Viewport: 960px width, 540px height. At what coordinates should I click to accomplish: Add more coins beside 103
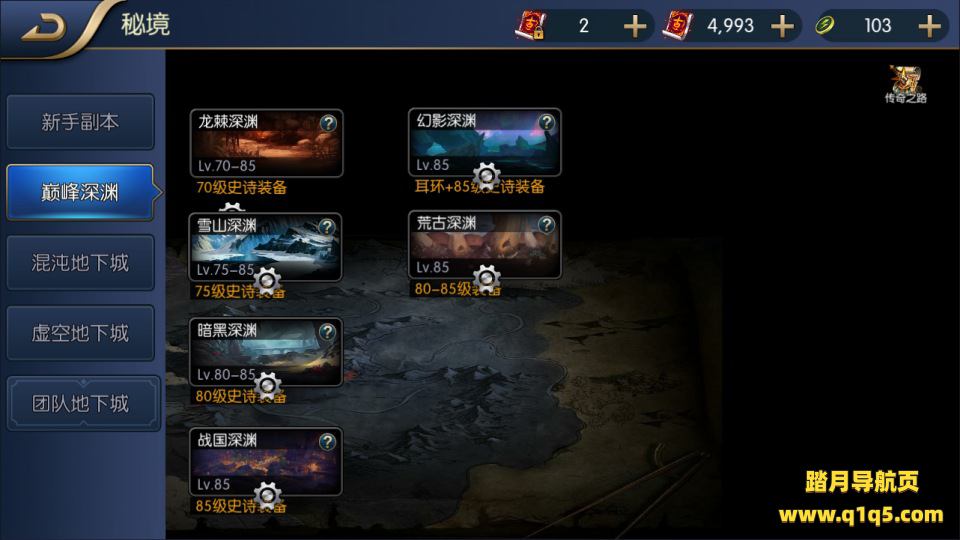tap(930, 26)
